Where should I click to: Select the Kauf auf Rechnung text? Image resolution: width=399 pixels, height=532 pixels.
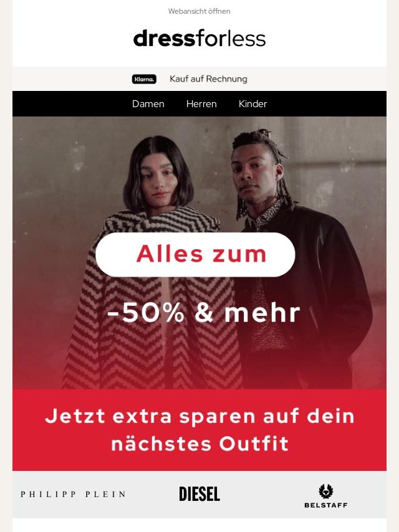tap(208, 78)
